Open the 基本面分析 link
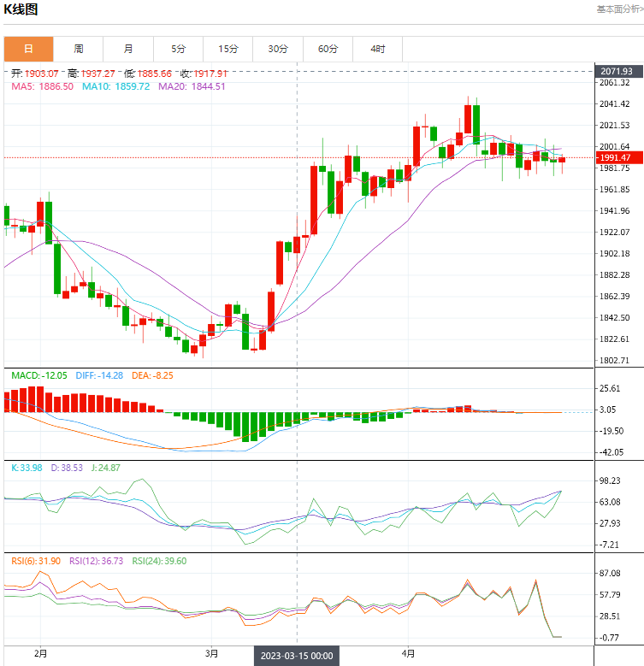Screen dimensions: 644x666 (620, 9)
